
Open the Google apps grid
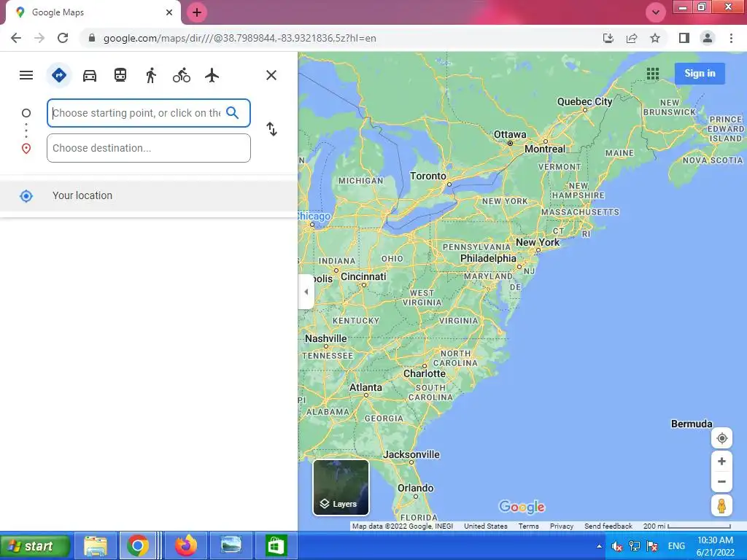click(x=653, y=74)
